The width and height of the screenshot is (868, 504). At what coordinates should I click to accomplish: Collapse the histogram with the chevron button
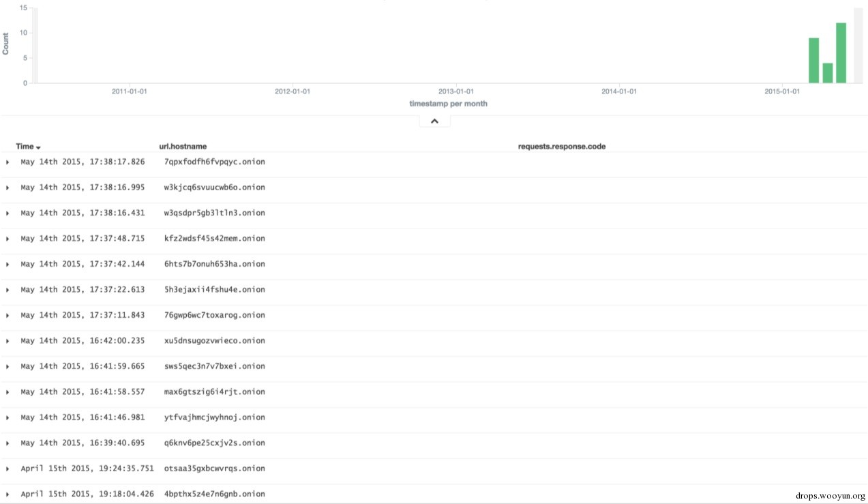(435, 121)
